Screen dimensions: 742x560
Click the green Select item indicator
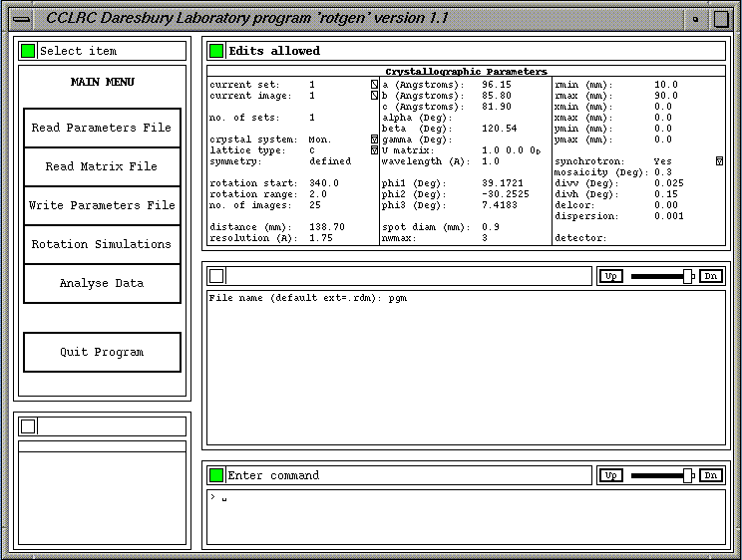click(x=28, y=51)
